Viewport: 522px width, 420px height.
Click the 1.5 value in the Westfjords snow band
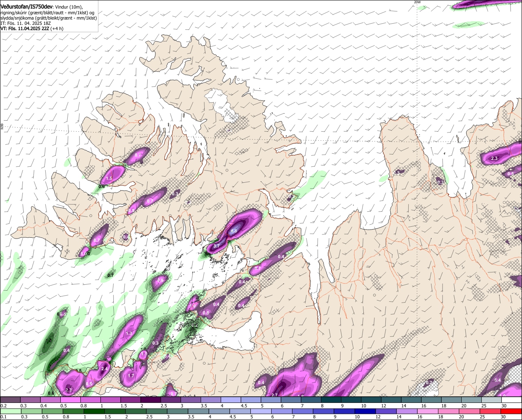pos(109,179)
